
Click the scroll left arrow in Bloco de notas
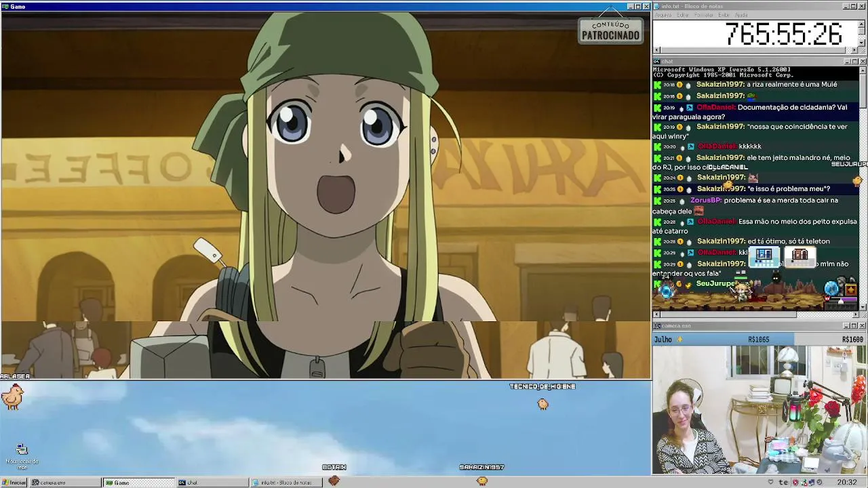click(x=656, y=50)
